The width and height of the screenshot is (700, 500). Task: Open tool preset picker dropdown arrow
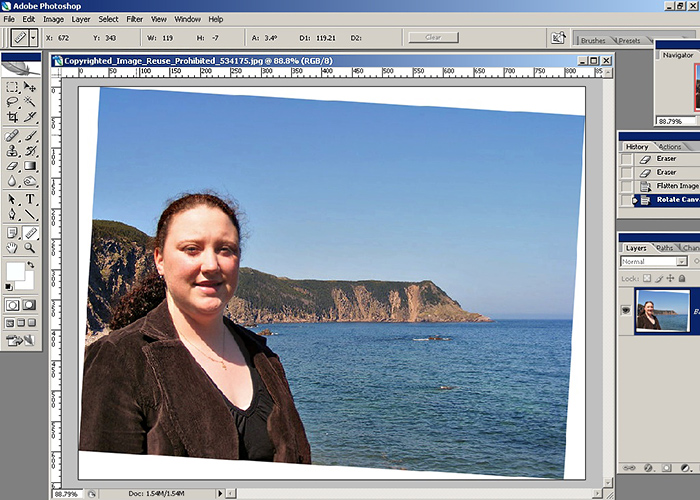pyautogui.click(x=33, y=38)
